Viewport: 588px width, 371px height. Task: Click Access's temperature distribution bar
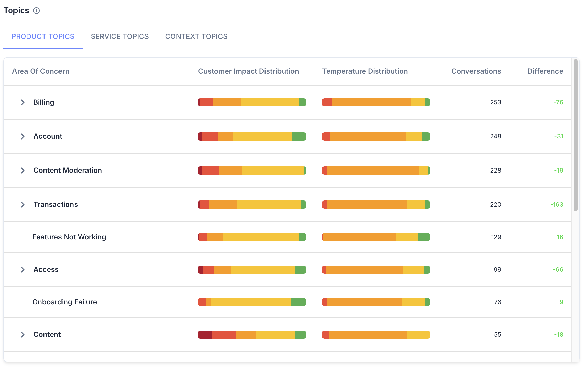tap(376, 270)
